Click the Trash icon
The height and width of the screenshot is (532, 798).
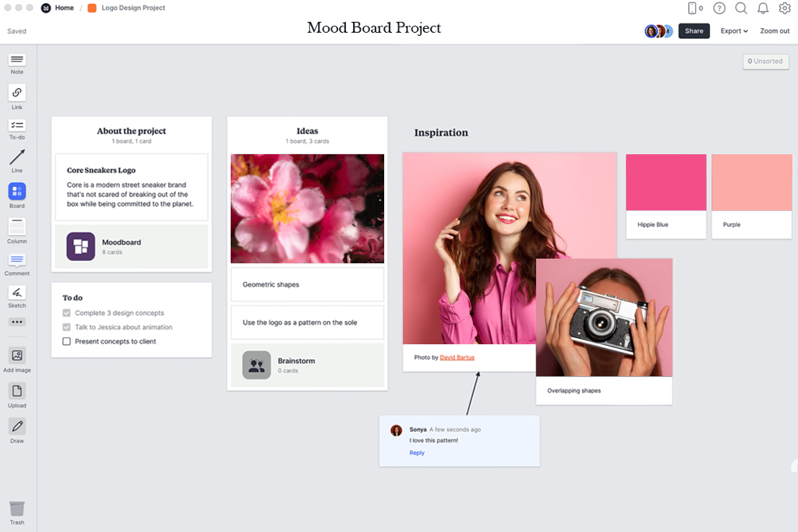coord(17,509)
